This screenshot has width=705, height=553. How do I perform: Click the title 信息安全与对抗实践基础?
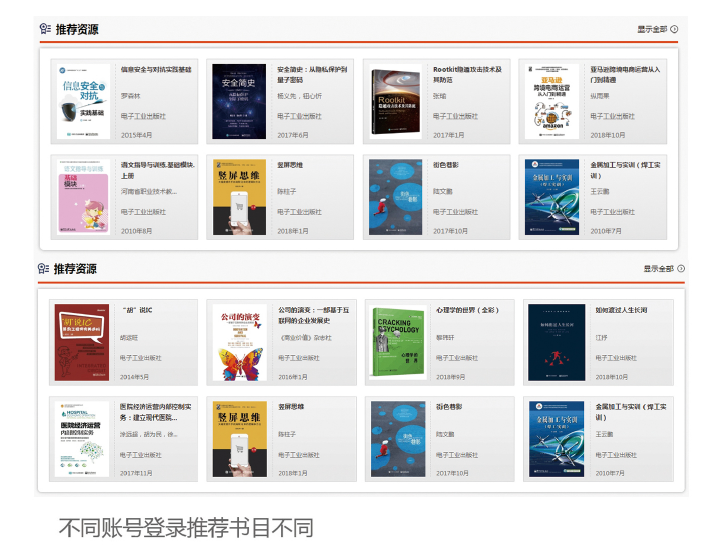[156, 69]
